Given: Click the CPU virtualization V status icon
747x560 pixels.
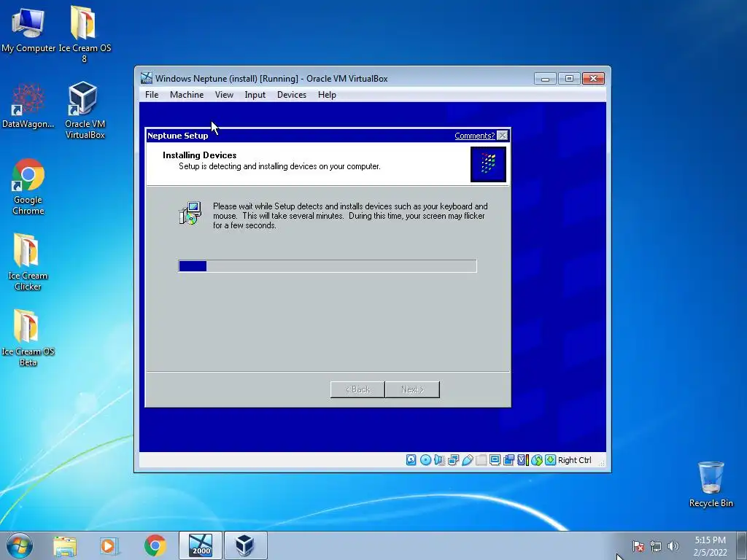Looking at the screenshot, I should (522, 459).
